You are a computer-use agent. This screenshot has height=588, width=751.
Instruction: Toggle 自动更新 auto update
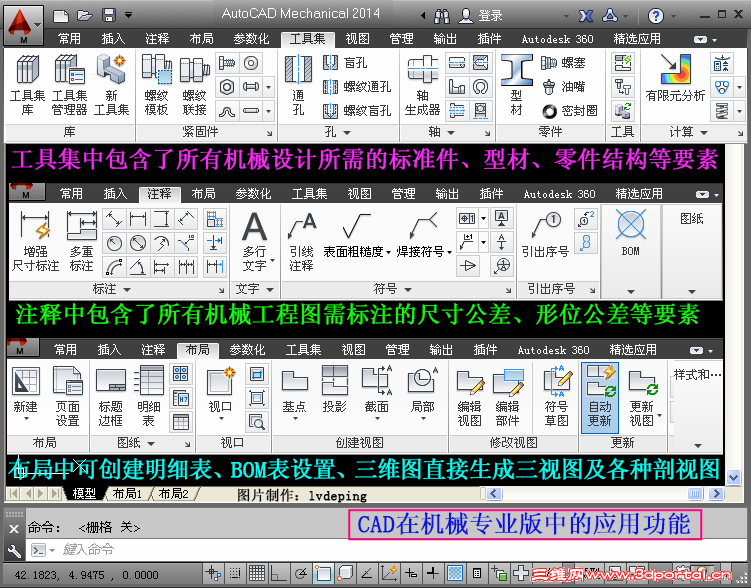pos(600,397)
